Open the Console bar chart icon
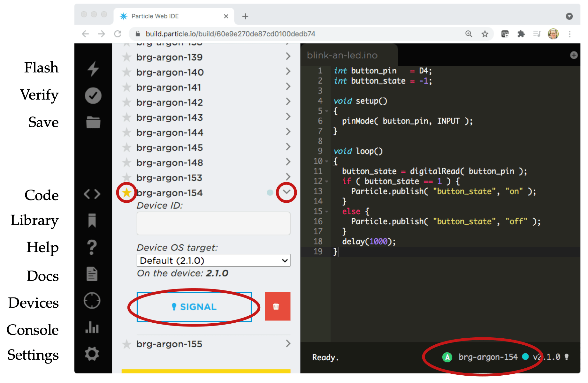Viewport: 588px width, 383px height. click(x=92, y=327)
